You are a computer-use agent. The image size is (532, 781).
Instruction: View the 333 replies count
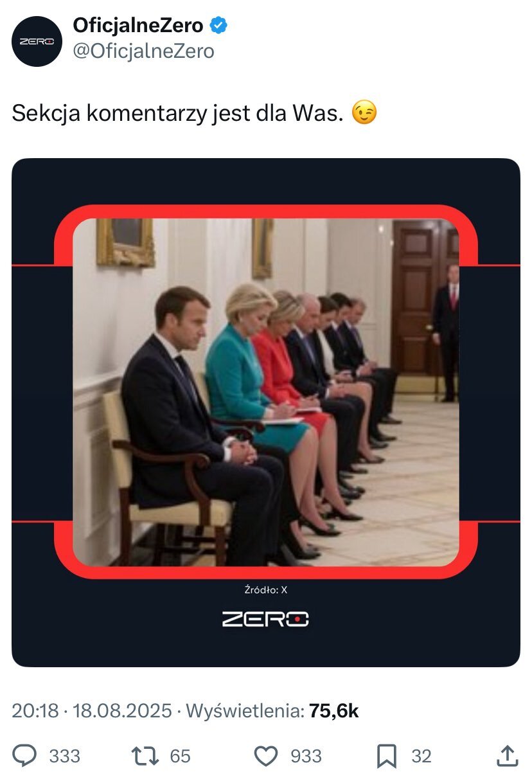65,756
